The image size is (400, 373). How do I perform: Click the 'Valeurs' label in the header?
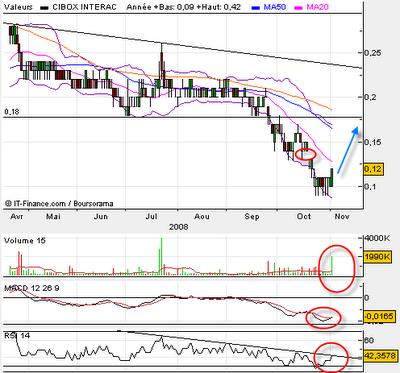click(x=18, y=7)
